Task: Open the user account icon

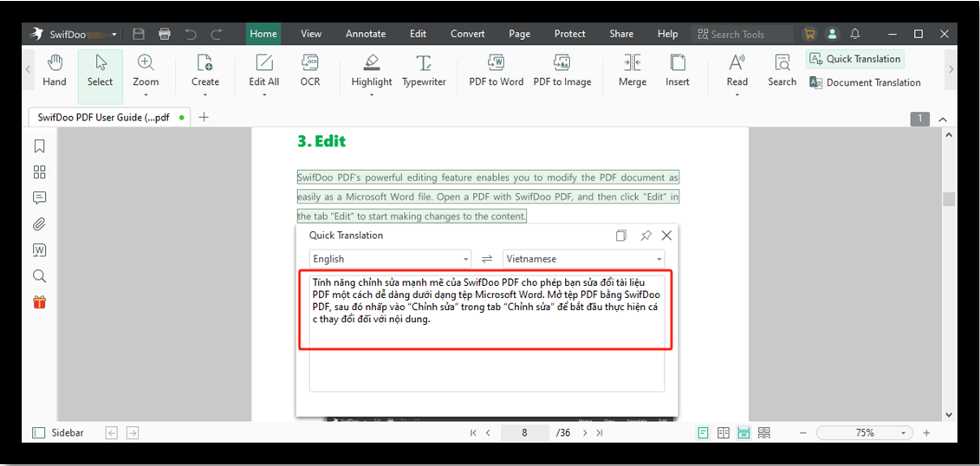Action: (x=832, y=34)
